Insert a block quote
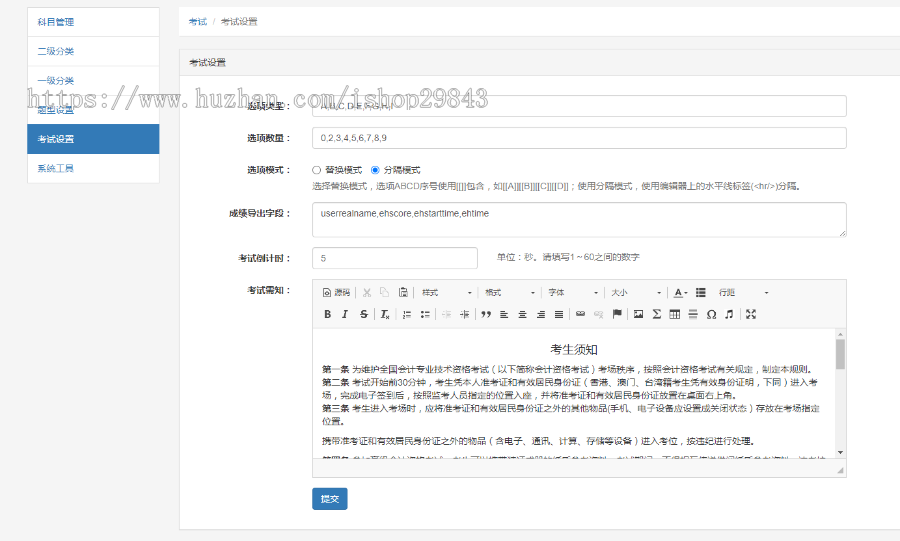900x541 pixels. pos(486,314)
